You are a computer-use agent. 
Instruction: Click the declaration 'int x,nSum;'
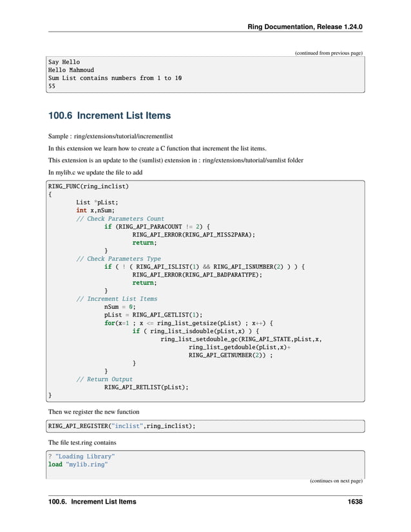coord(95,210)
